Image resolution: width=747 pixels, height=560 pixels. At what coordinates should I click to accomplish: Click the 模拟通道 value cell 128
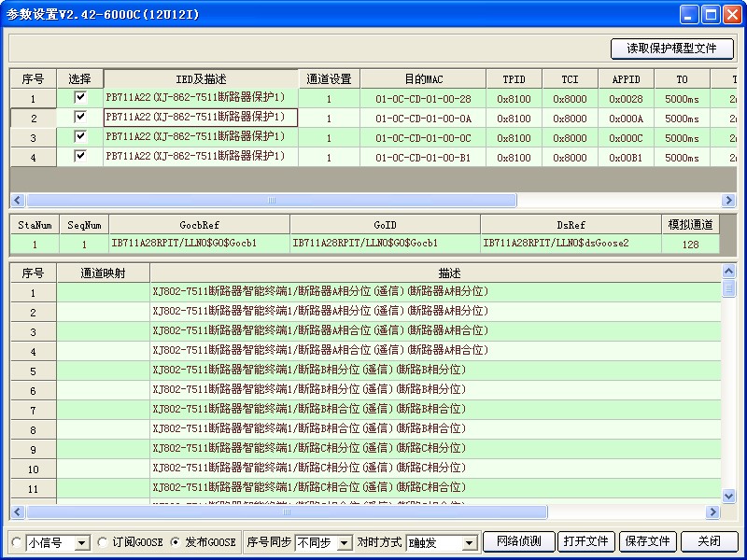(690, 244)
